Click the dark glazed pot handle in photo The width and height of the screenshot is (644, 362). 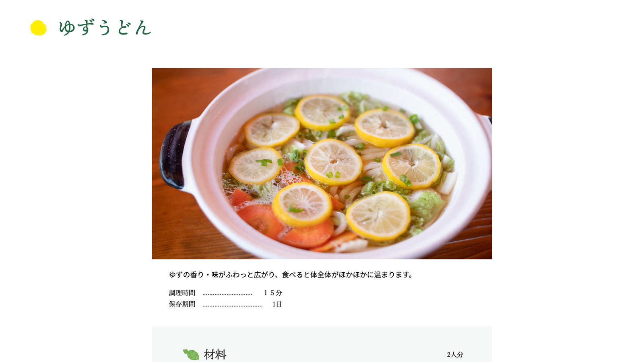(x=174, y=155)
